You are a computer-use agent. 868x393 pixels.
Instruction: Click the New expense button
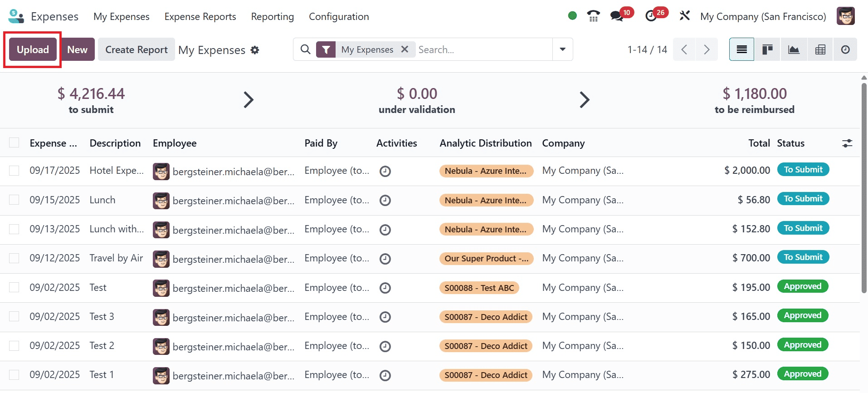(x=77, y=49)
